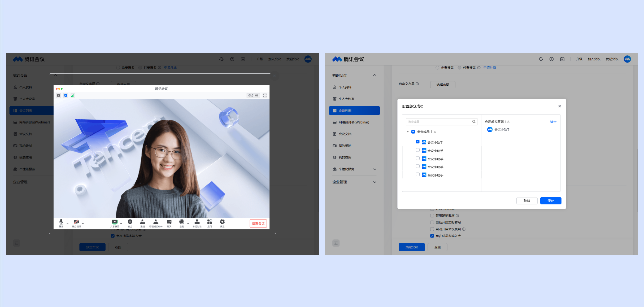Uncheck 允许成员多端入会 on the right screen
The image size is (644, 307).
point(432,236)
